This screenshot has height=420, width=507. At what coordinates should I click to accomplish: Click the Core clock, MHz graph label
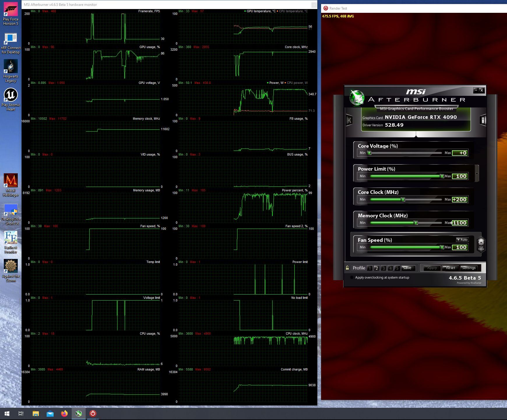296,47
